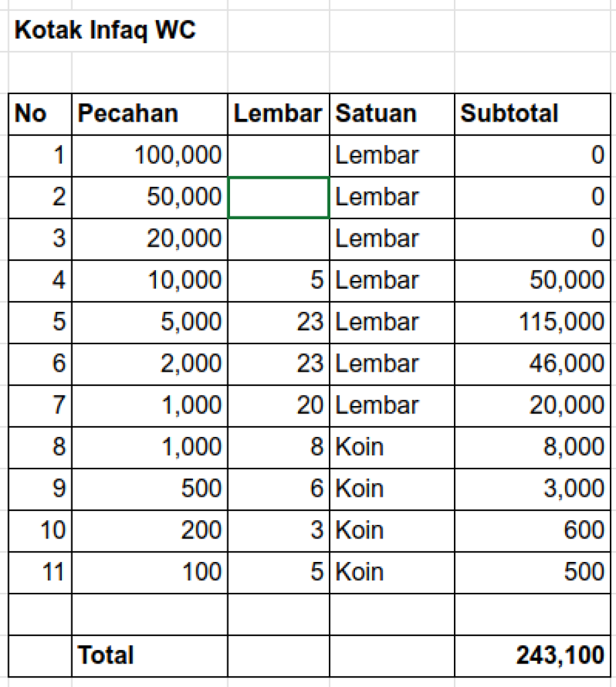Select the Lembar count cell containing 20
Viewport: 616px width, 687px height.
(x=278, y=405)
